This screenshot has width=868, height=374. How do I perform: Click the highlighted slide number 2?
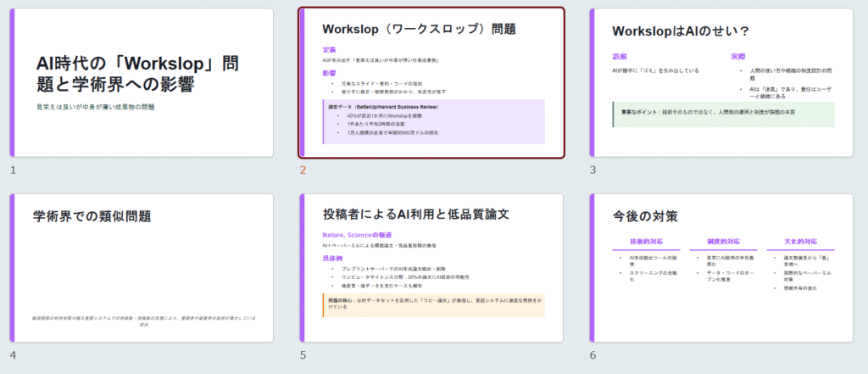(303, 170)
